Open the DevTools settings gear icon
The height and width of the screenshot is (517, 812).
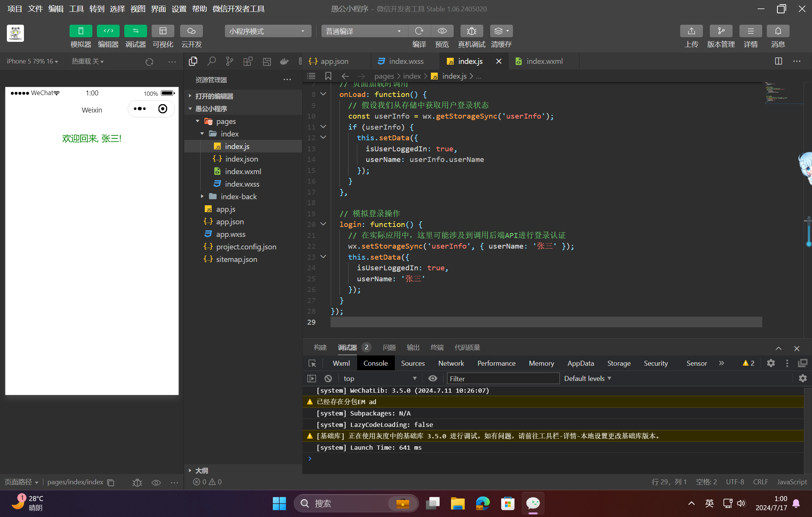click(x=771, y=363)
